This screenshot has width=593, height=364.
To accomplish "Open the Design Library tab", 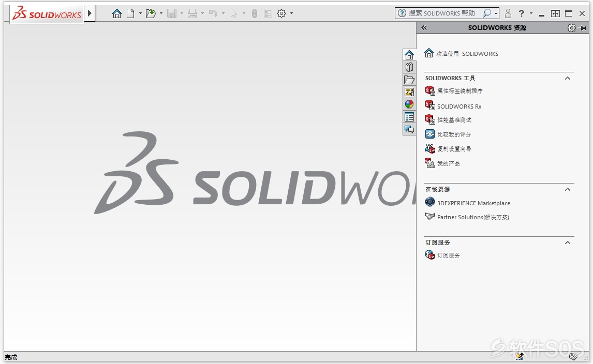I will pyautogui.click(x=409, y=67).
